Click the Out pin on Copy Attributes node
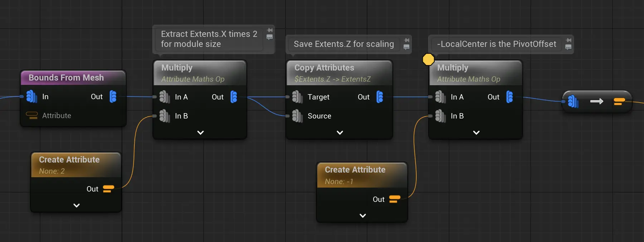The height and width of the screenshot is (242, 644). click(380, 97)
